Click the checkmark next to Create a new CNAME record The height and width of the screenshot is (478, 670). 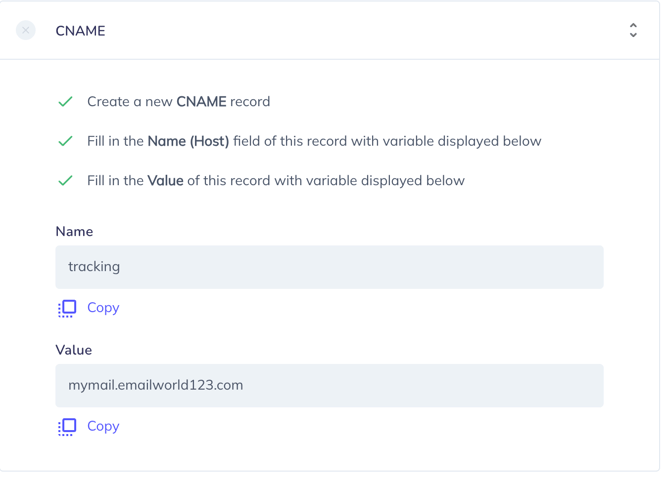65,102
